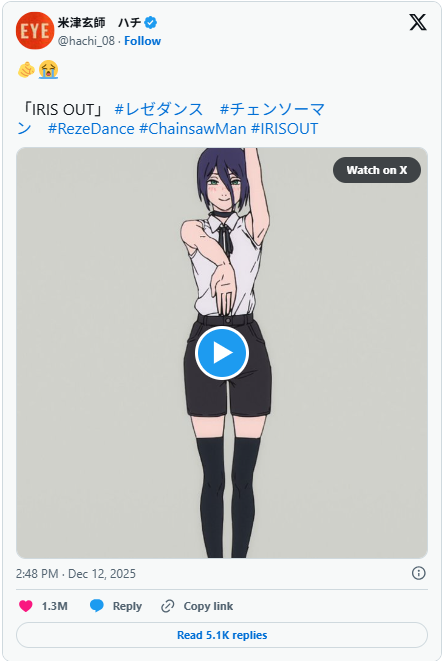Click the 米津玄師 ハチ display name
Image resolution: width=444 pixels, height=661 pixels.
click(x=100, y=22)
